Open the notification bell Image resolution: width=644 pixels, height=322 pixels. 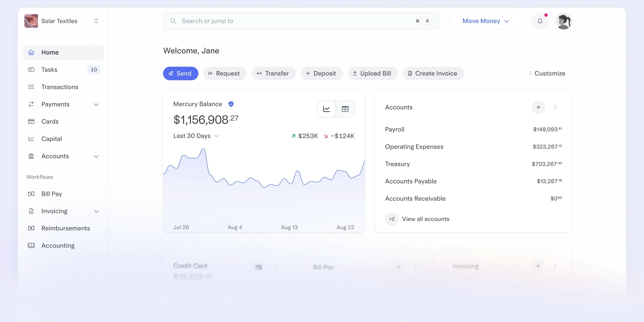click(540, 21)
